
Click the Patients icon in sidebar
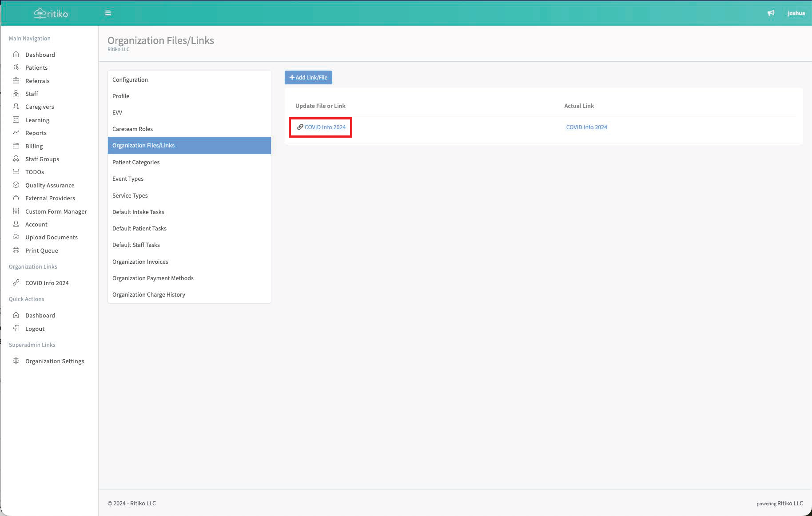(16, 67)
